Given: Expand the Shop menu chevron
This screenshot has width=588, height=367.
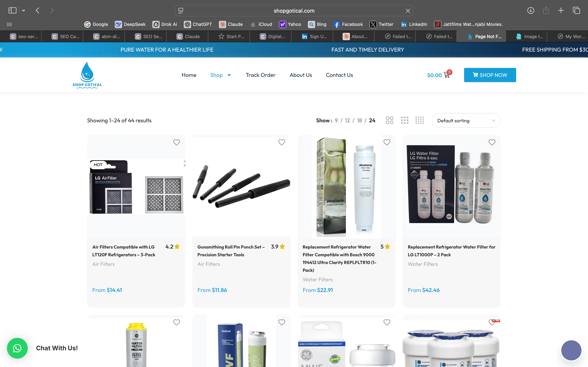Looking at the screenshot, I should [x=229, y=75].
